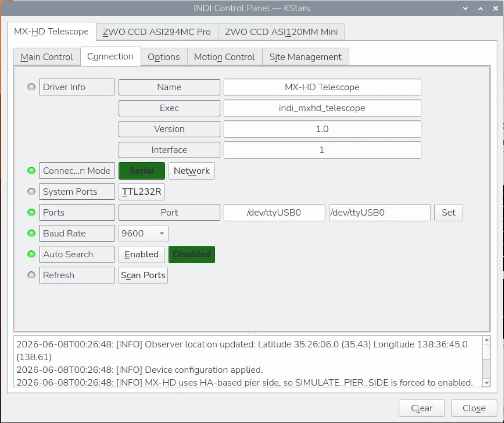The image size is (504, 423).
Task: Click the log scrollbar down arrow
Action: (487, 383)
